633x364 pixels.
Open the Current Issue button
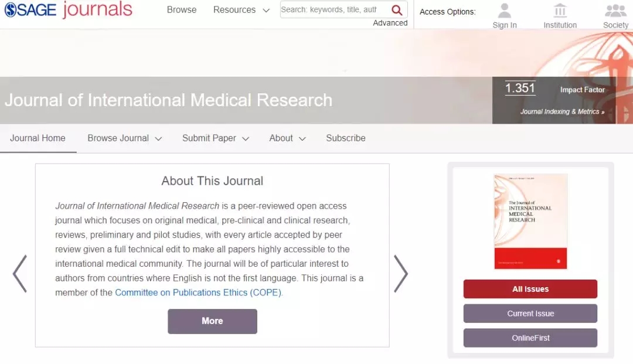pos(530,314)
